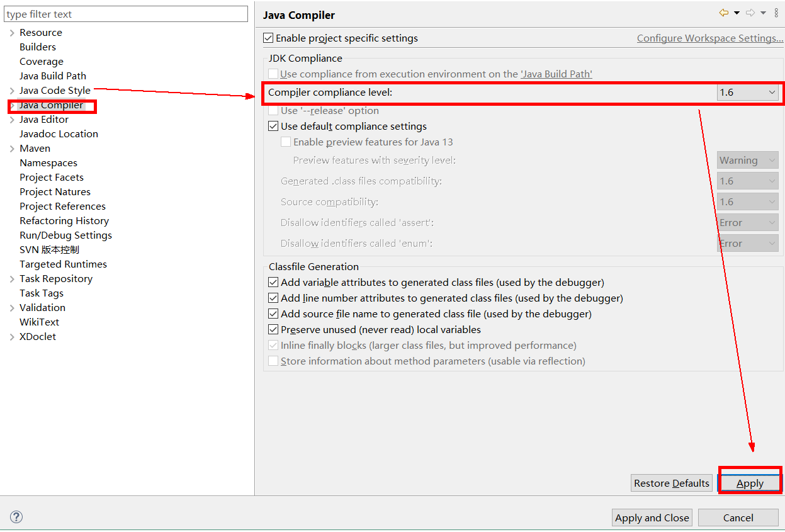
Task: Expand the XDoclet tree node
Action: point(12,337)
